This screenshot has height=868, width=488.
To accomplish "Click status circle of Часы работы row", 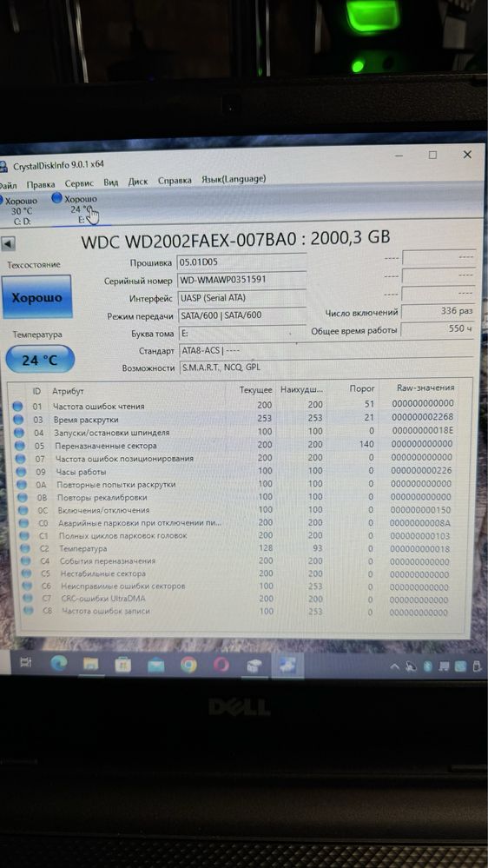I will (x=22, y=472).
